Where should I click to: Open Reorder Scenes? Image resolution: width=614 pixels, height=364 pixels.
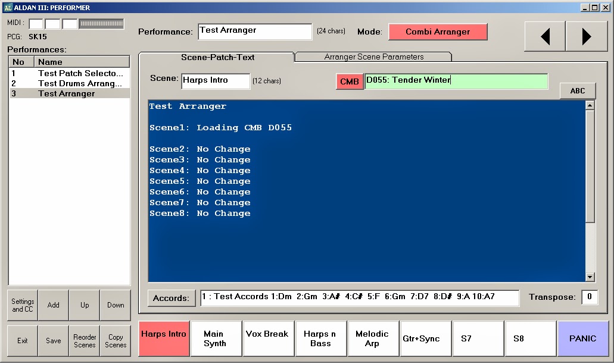(x=85, y=341)
